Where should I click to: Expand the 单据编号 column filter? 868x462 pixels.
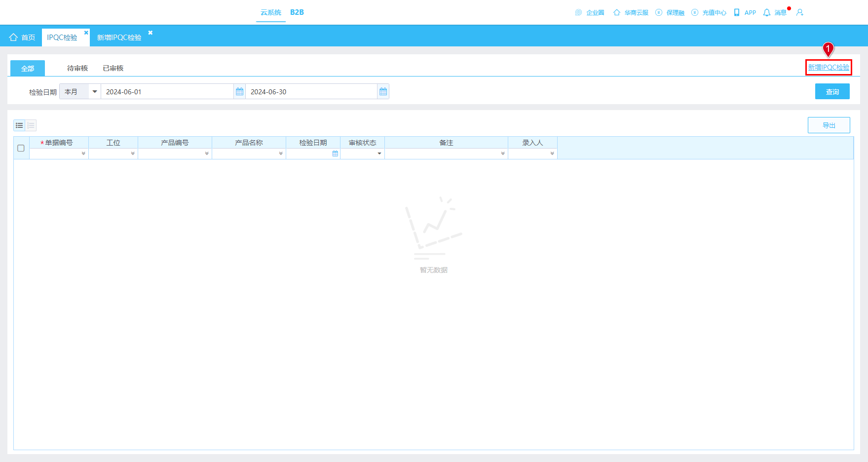[x=83, y=154]
